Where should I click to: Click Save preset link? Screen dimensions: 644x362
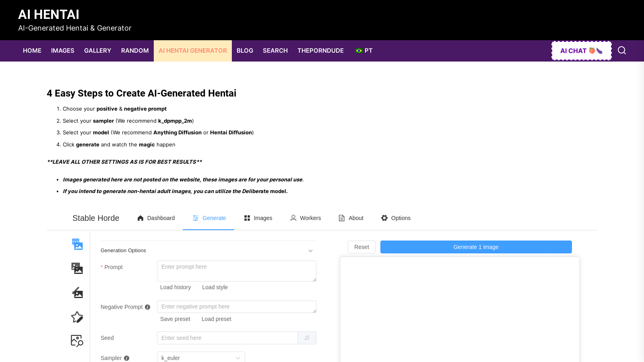coord(175,319)
